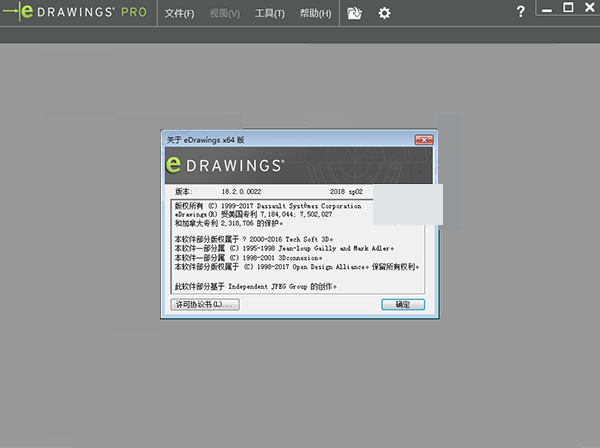Click the 确定 button
This screenshot has width=600, height=448.
[x=403, y=305]
